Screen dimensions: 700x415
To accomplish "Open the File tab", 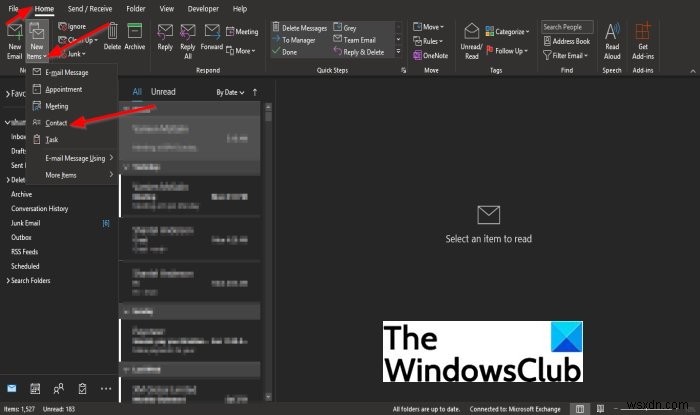I will (13, 8).
